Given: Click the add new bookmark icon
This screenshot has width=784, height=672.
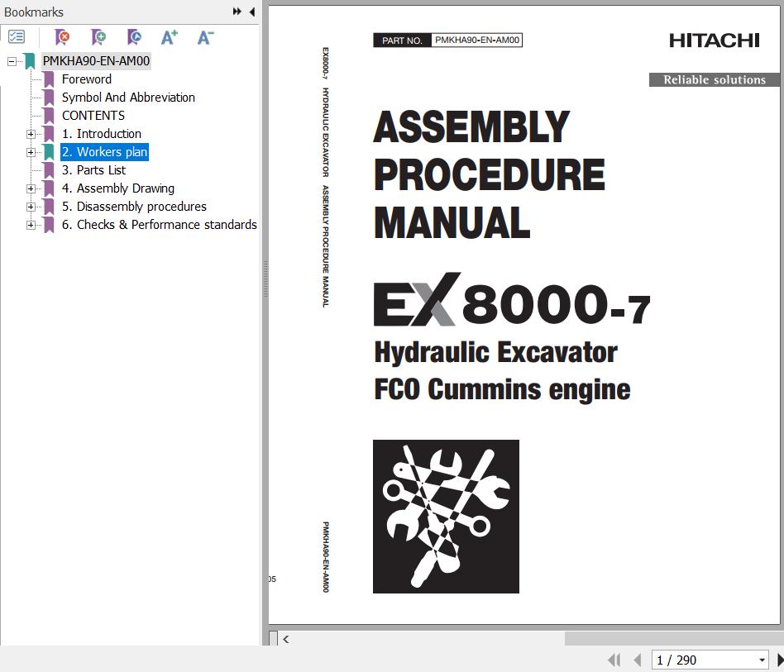Looking at the screenshot, I should pyautogui.click(x=98, y=37).
